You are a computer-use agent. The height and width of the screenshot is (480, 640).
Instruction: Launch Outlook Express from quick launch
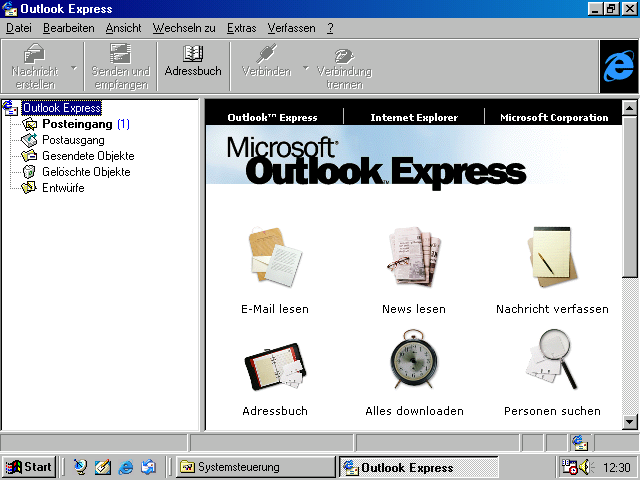[x=149, y=467]
